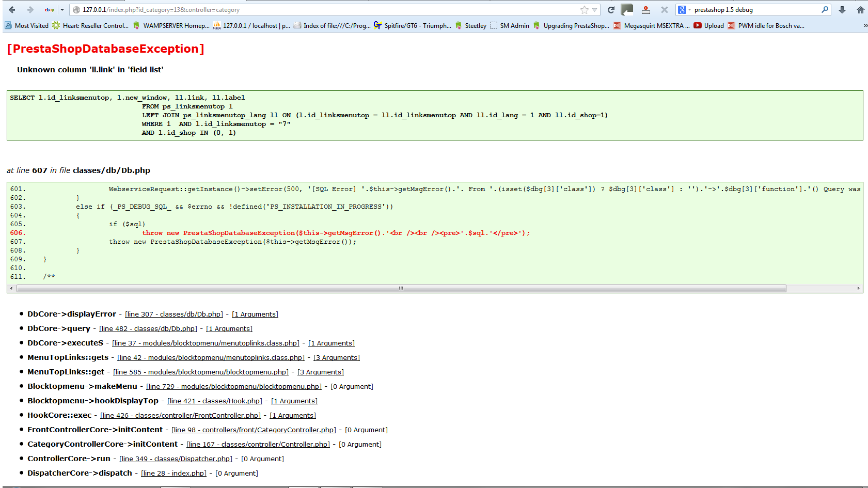Open the SM Admin bookmark
The height and width of the screenshot is (488, 868).
(x=510, y=26)
